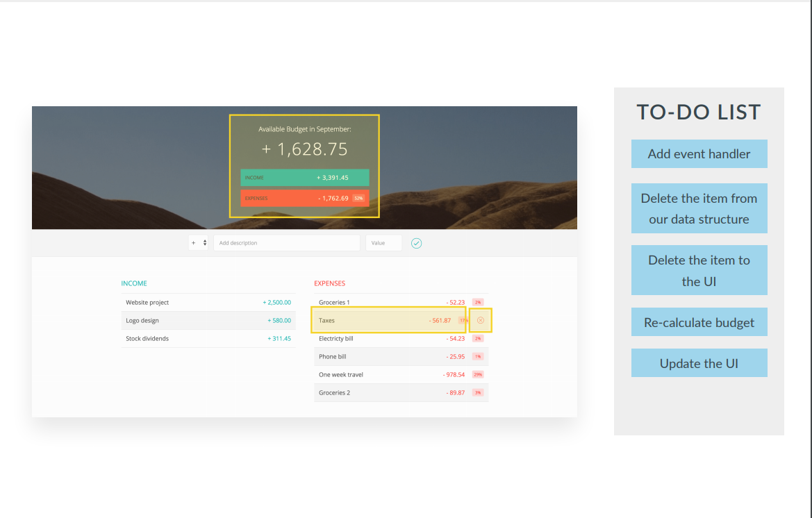Focus the Add description field
The width and height of the screenshot is (812, 518).
pyautogui.click(x=286, y=243)
